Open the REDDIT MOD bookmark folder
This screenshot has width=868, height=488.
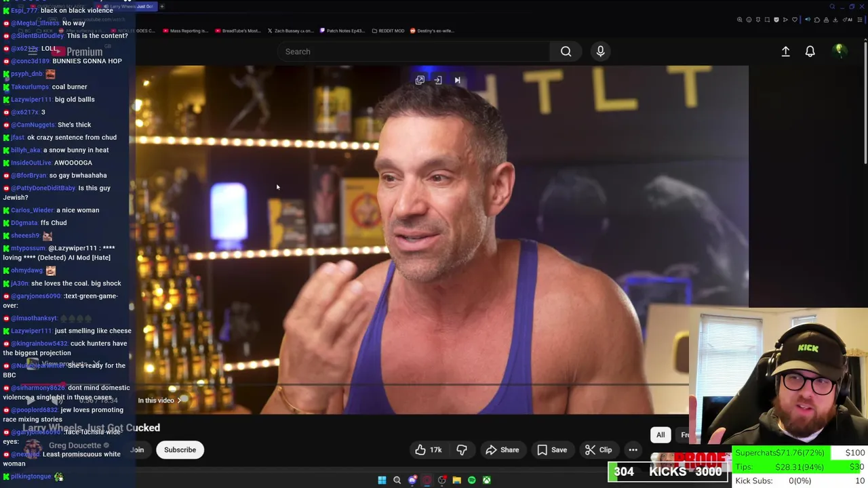(388, 30)
